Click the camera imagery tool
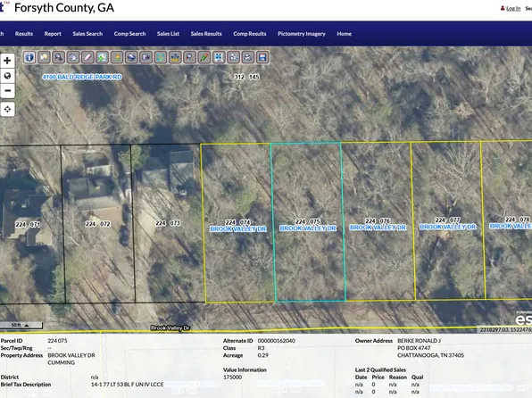The image size is (532, 398). [x=145, y=57]
